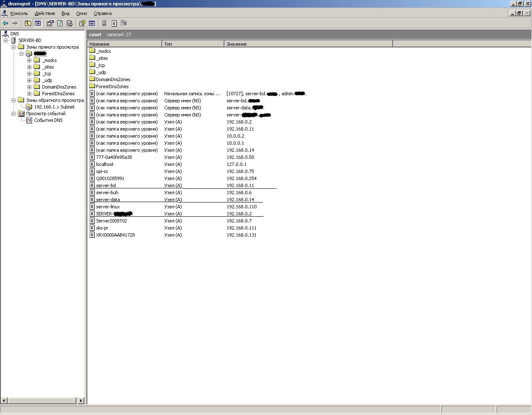Viewport: 532px width, 415px height.
Task: Collapse the SERVER-BD tree node
Action: click(5, 40)
